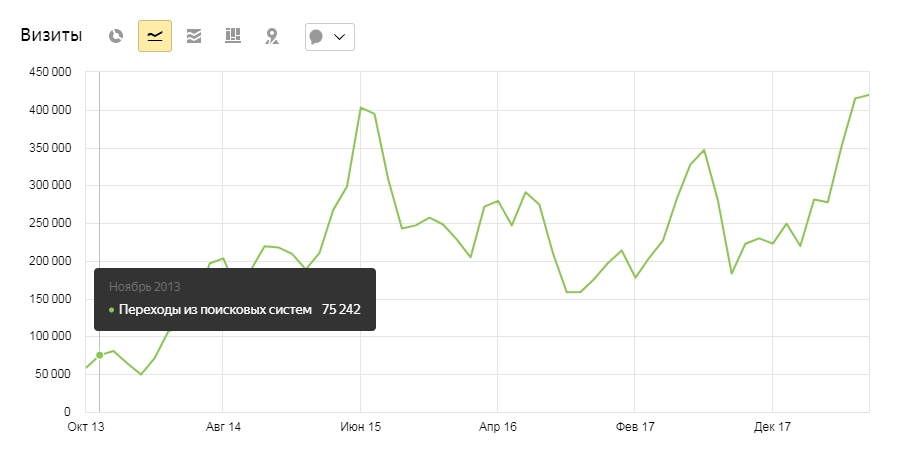
Task: Click the Дек 17 x-axis label
Action: (x=771, y=427)
